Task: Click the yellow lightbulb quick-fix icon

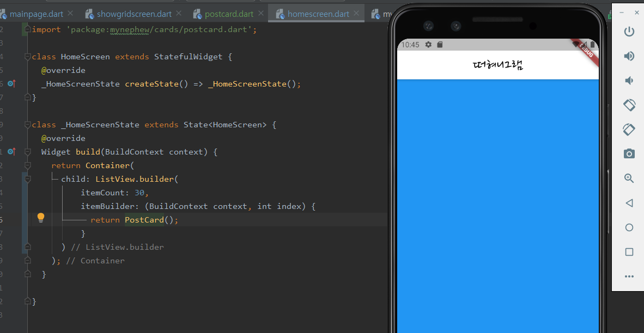Action: [41, 218]
